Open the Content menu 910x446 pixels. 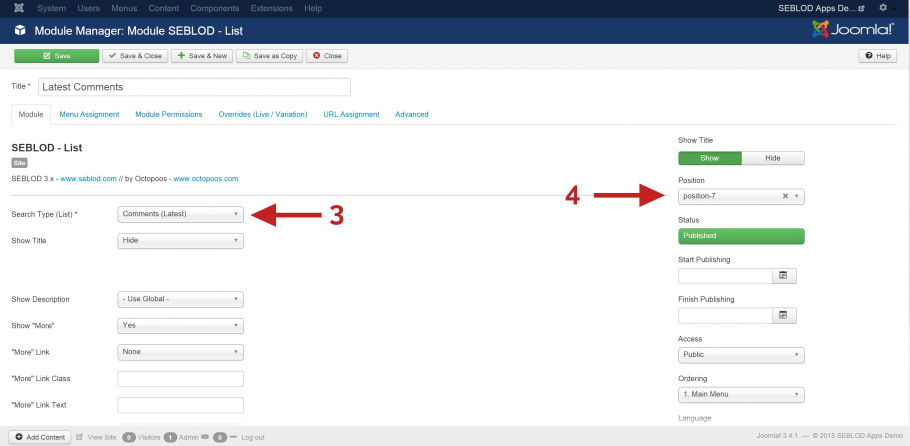164,8
